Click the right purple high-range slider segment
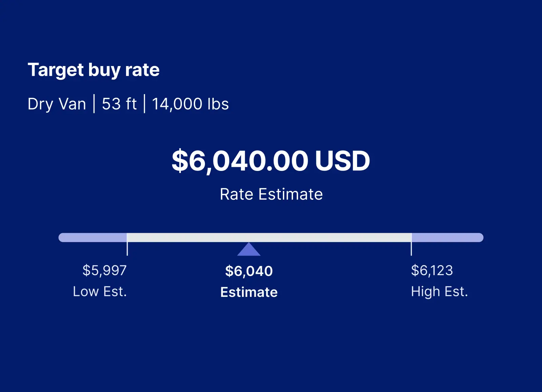 (447, 237)
